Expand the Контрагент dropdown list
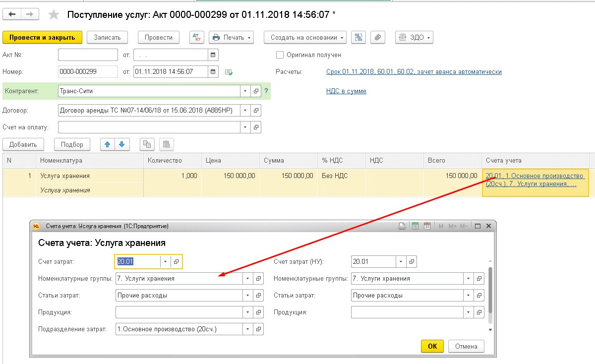This screenshot has width=595, height=364. point(246,92)
